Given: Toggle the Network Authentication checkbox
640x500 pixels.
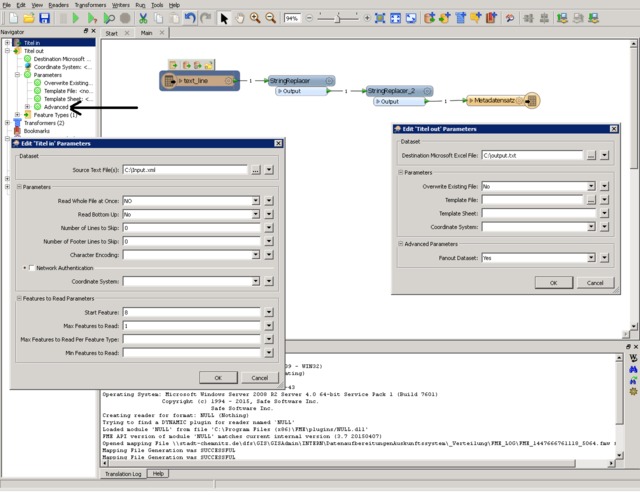Looking at the screenshot, I should [x=31, y=268].
